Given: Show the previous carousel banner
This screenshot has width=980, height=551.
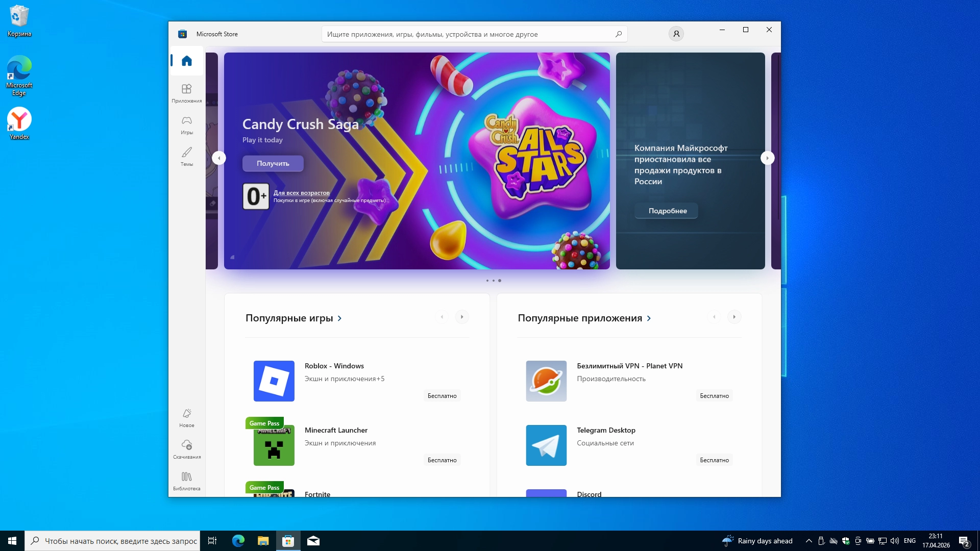Looking at the screenshot, I should pos(219,158).
